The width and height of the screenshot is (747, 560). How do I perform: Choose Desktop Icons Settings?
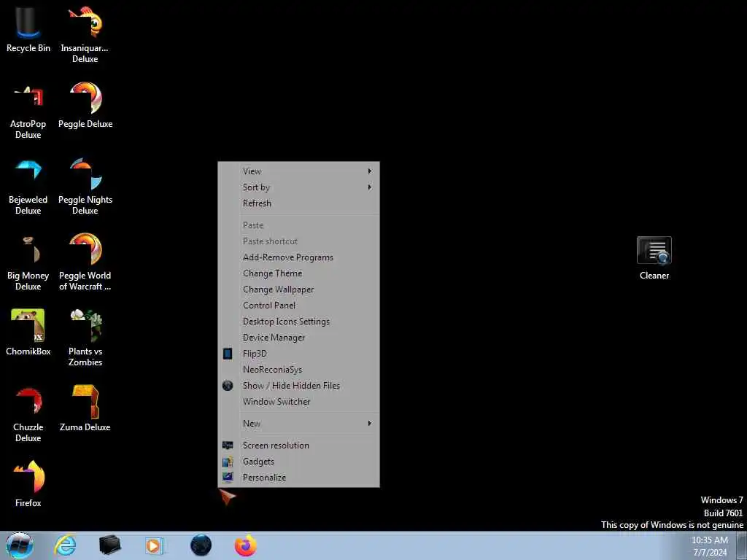point(298,322)
